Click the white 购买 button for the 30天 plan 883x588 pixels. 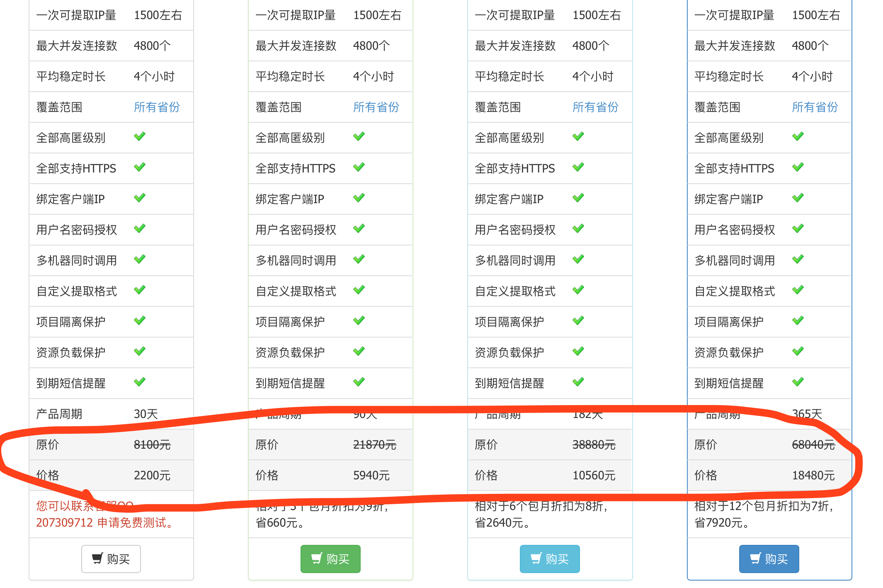coord(111,559)
